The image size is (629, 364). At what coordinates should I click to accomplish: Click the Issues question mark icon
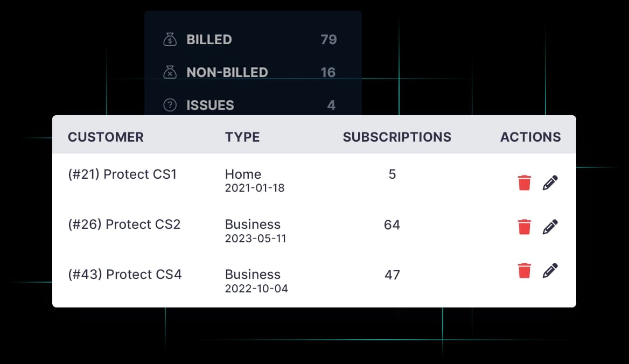(x=170, y=105)
